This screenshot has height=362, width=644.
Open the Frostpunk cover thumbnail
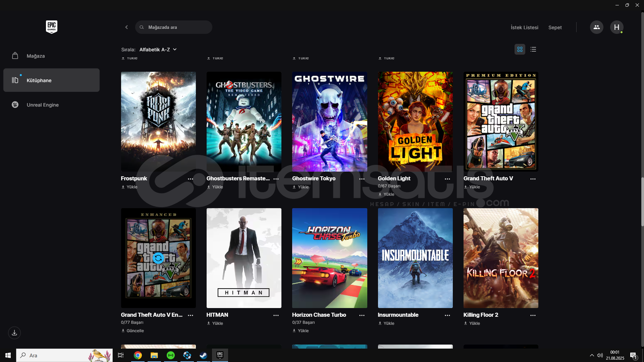[158, 122]
